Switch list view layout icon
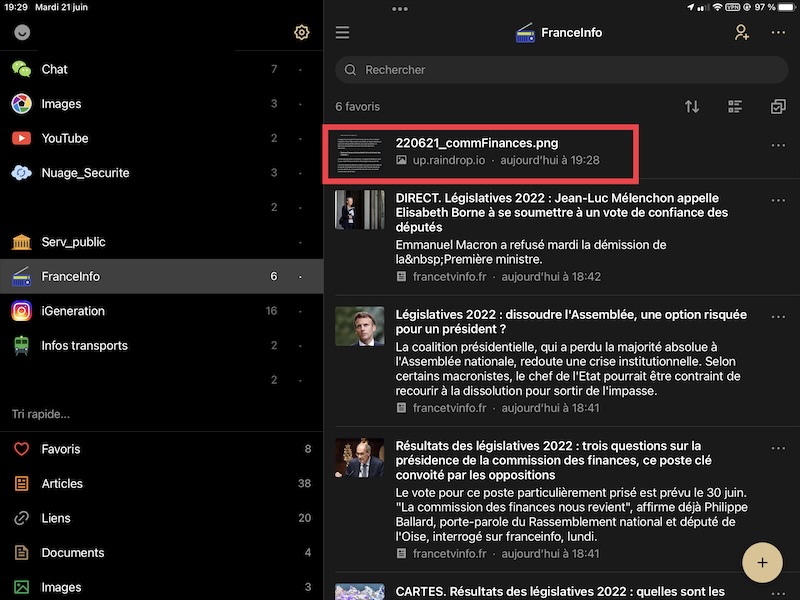 click(735, 106)
